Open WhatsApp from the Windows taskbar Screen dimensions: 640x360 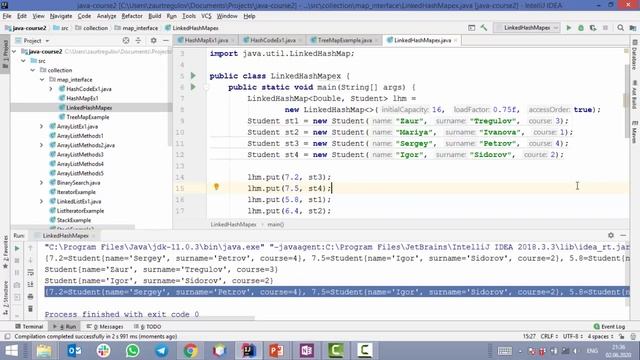tap(132, 351)
